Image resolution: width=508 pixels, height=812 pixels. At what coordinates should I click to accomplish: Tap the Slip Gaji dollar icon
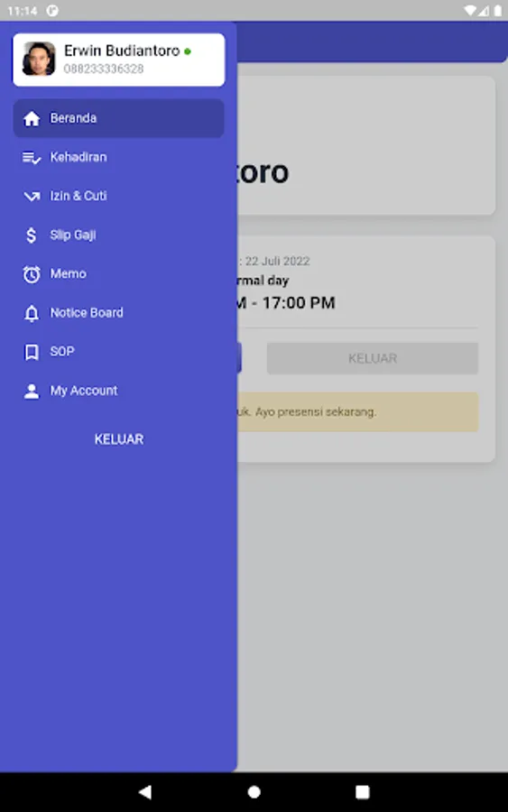(32, 235)
